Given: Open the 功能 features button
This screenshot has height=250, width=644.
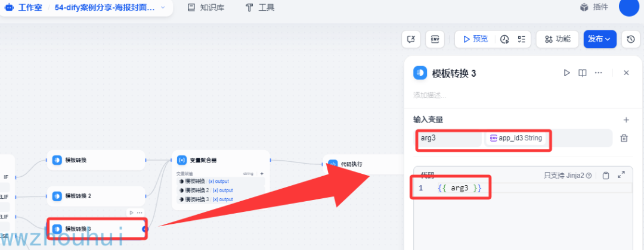Looking at the screenshot, I should coord(558,39).
